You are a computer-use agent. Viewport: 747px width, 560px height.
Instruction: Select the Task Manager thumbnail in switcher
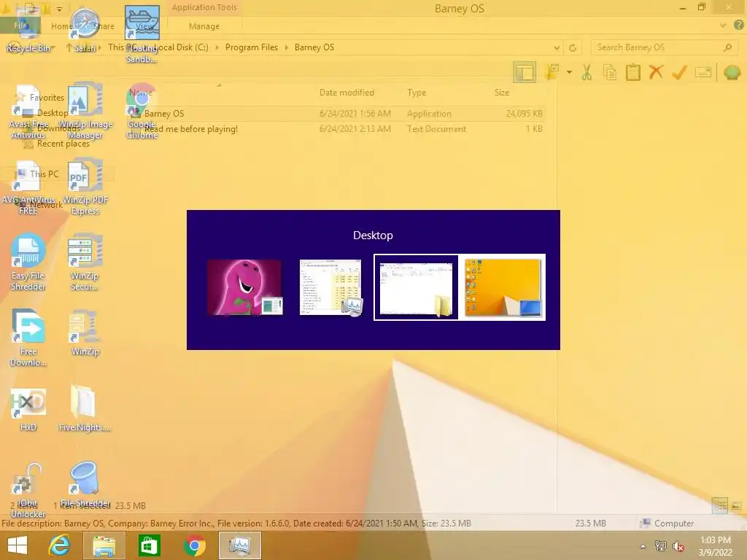[x=330, y=287]
